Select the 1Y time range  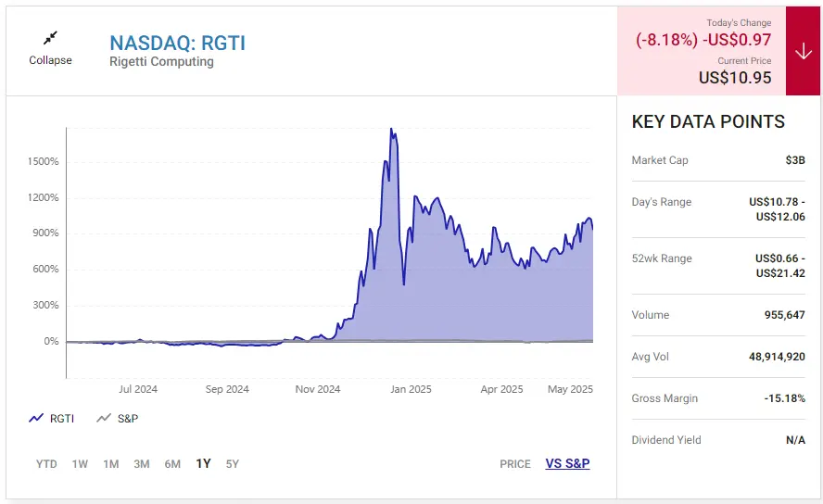click(x=204, y=464)
